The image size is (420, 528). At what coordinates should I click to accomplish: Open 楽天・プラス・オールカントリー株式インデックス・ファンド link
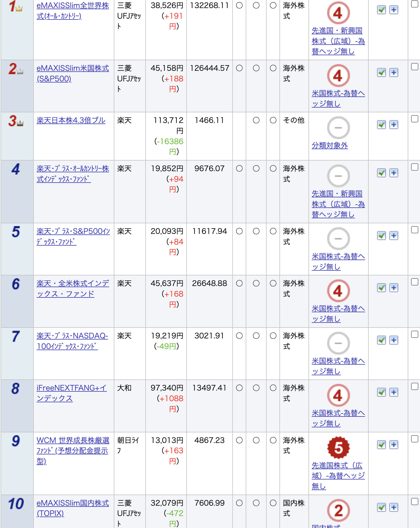click(x=73, y=174)
